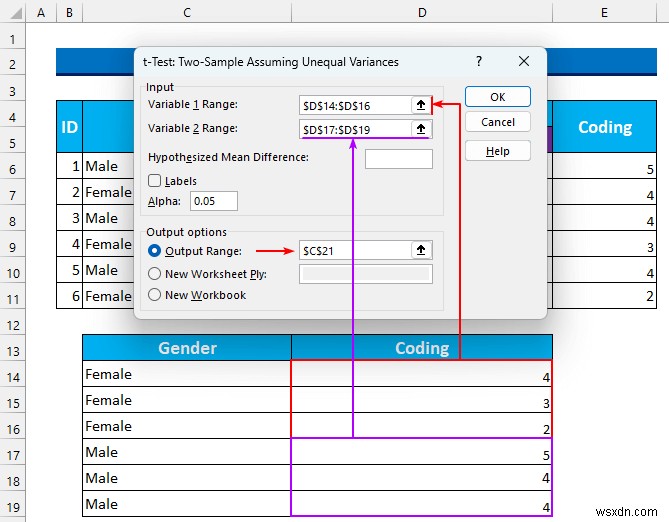Click the Hypothesized Mean Difference field
669x522 pixels.
[x=399, y=159]
